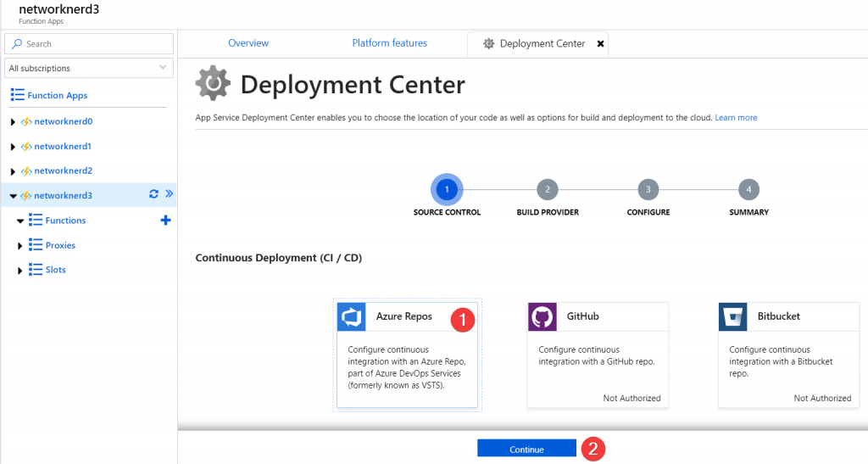This screenshot has height=464, width=868.
Task: Click the networknerd3 page title
Action: point(59,9)
